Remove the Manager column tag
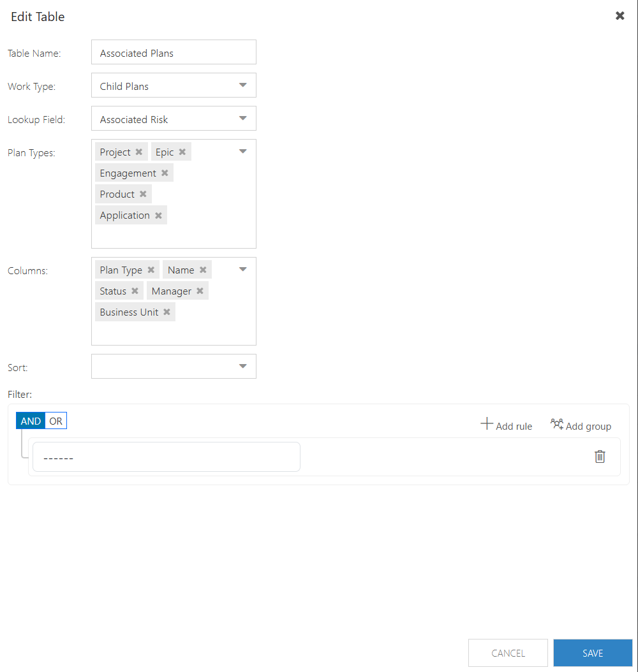Viewport: 638px width, 672px height. [x=200, y=291]
